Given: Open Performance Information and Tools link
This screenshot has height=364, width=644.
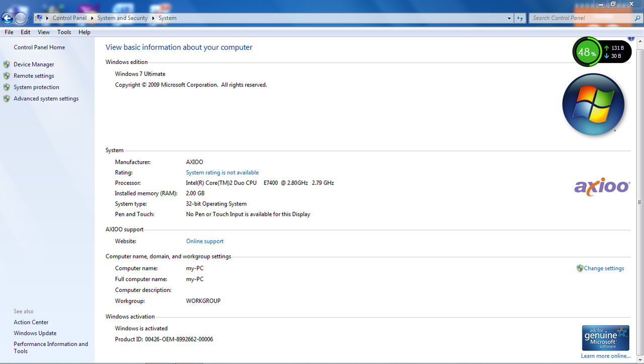Looking at the screenshot, I should coord(51,348).
